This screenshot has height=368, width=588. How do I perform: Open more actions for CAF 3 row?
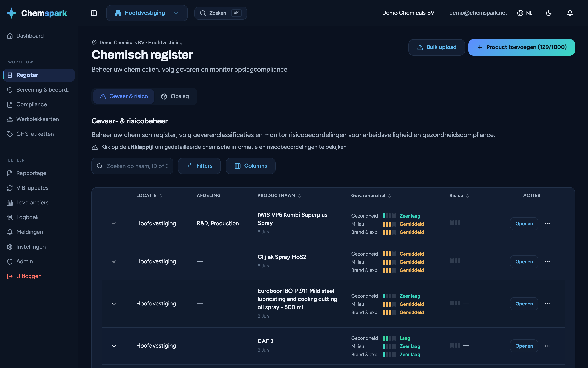click(x=547, y=346)
